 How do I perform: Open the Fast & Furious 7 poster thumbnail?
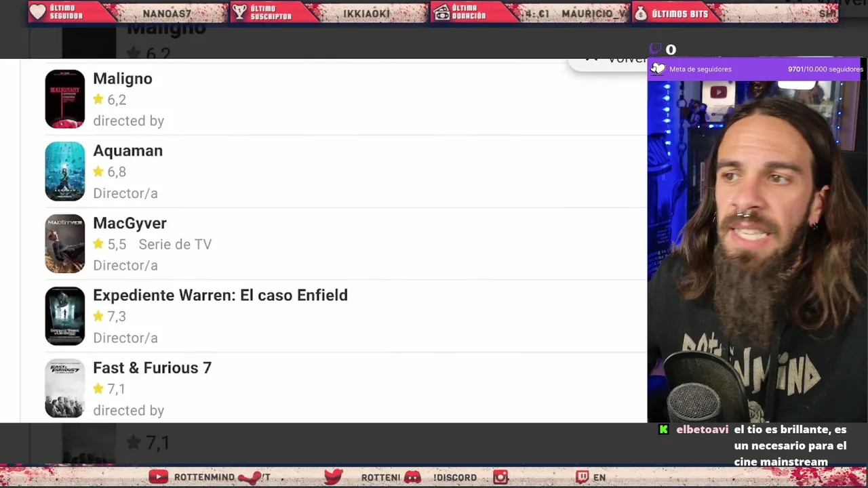pyautogui.click(x=65, y=388)
